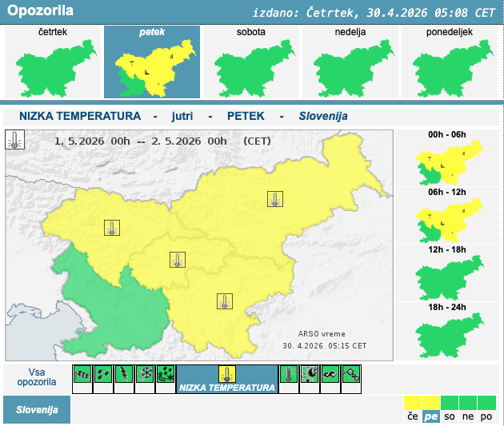The height and width of the screenshot is (426, 504).
Task: Click the yellow low temperature thermometer icon in the bottom bar
Action: 227,374
